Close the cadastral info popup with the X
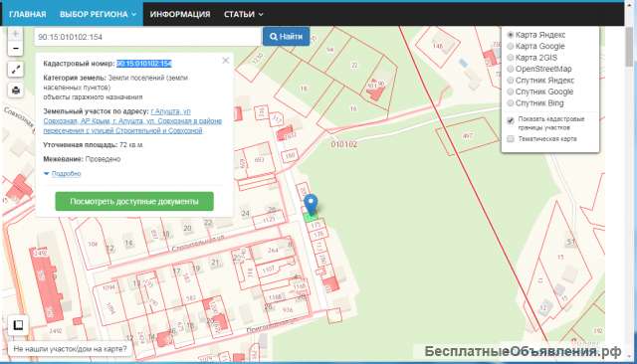Image resolution: width=637 pixels, height=364 pixels. click(226, 61)
